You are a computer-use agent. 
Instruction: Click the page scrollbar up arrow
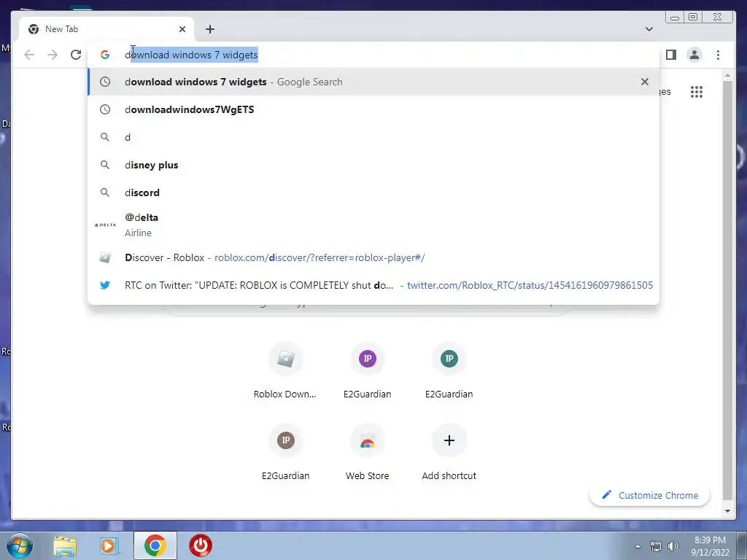point(727,75)
